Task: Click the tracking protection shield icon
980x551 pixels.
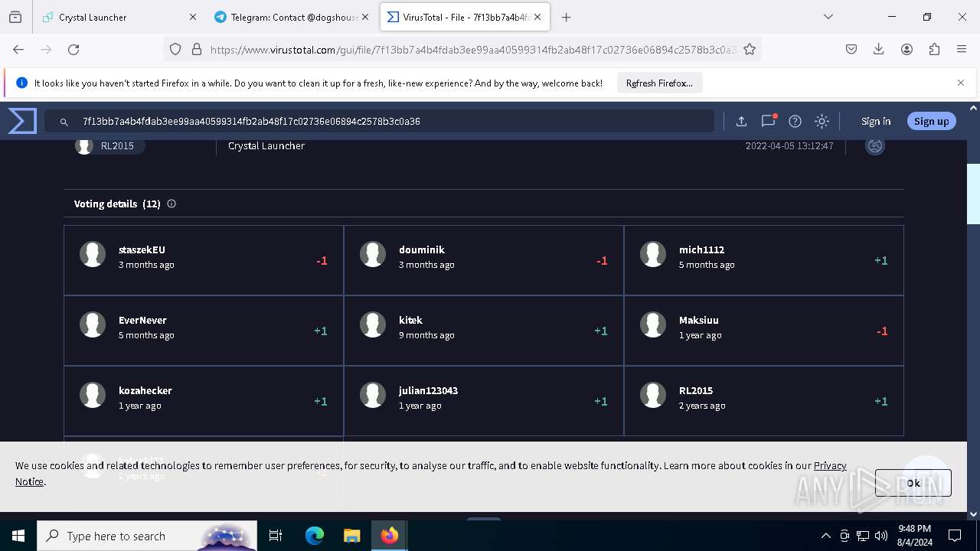Action: tap(175, 49)
